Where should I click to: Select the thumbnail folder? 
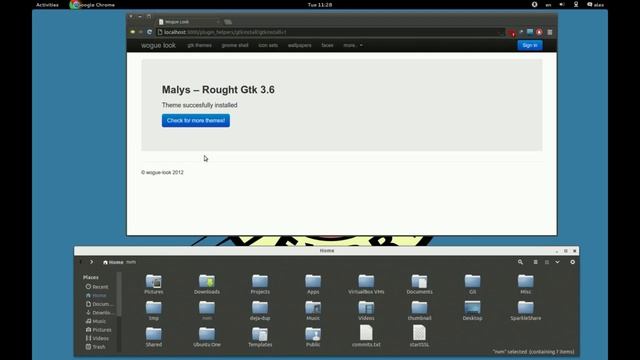(419, 311)
